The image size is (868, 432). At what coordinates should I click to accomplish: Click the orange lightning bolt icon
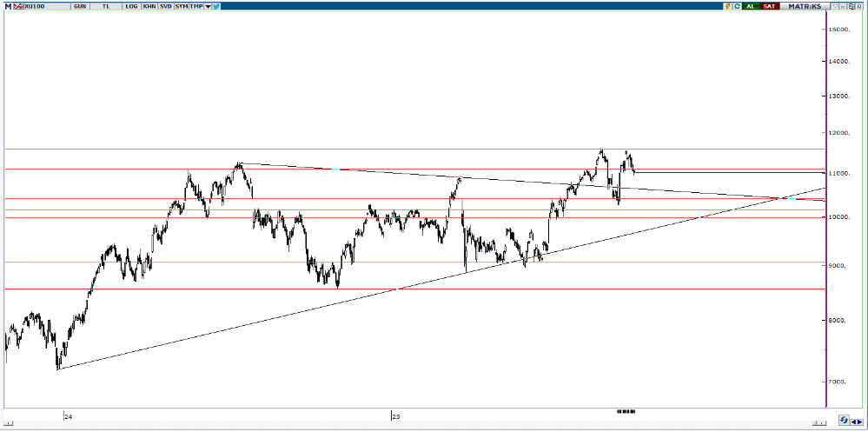click(x=727, y=6)
